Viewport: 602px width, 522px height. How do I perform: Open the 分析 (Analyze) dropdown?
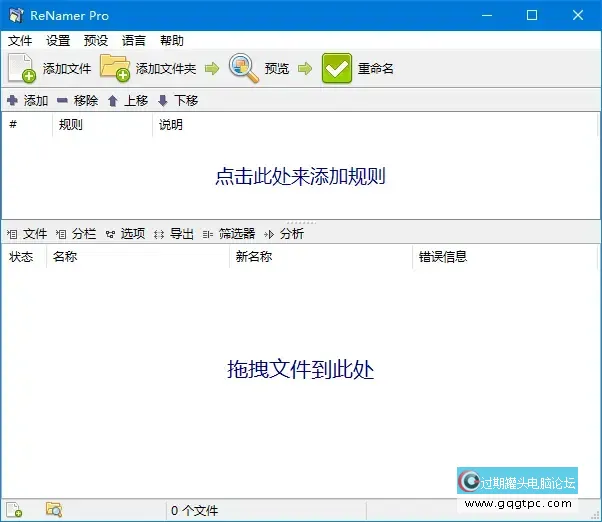point(284,234)
